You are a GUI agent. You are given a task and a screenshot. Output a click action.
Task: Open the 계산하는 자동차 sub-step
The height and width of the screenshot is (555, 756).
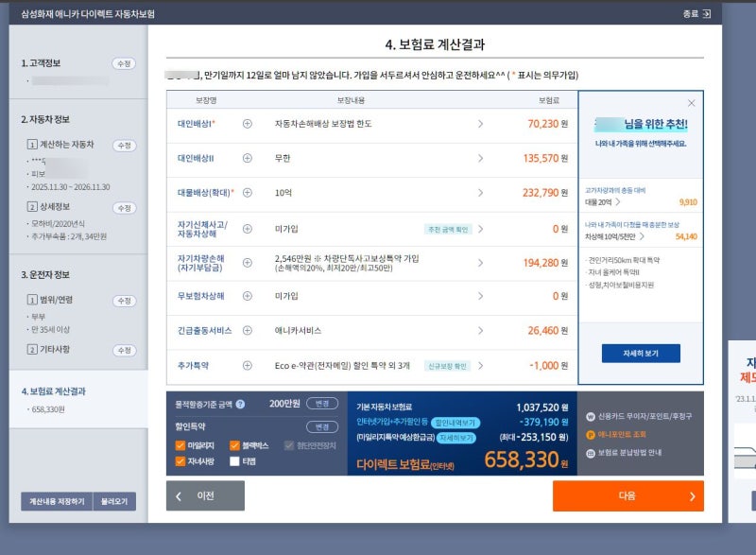[60, 144]
